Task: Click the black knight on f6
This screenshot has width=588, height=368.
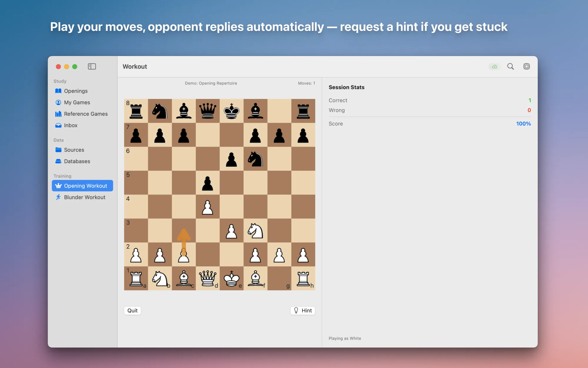Action: pyautogui.click(x=255, y=159)
